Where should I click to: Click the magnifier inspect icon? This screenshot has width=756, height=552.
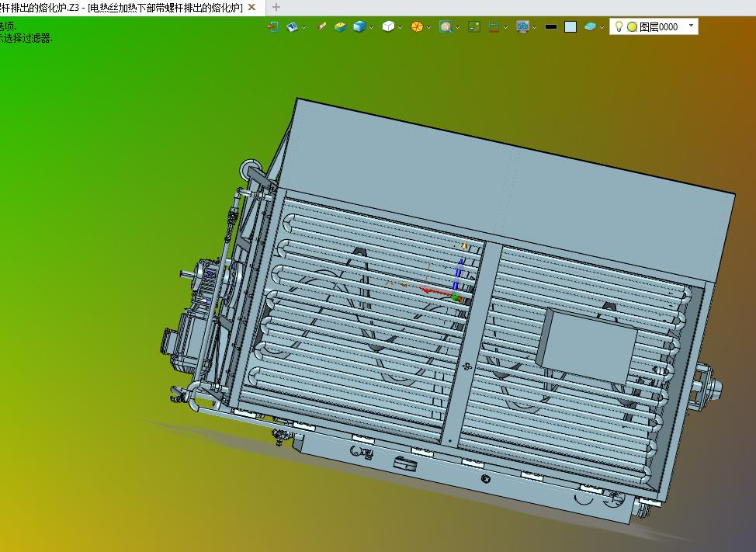pos(446,27)
